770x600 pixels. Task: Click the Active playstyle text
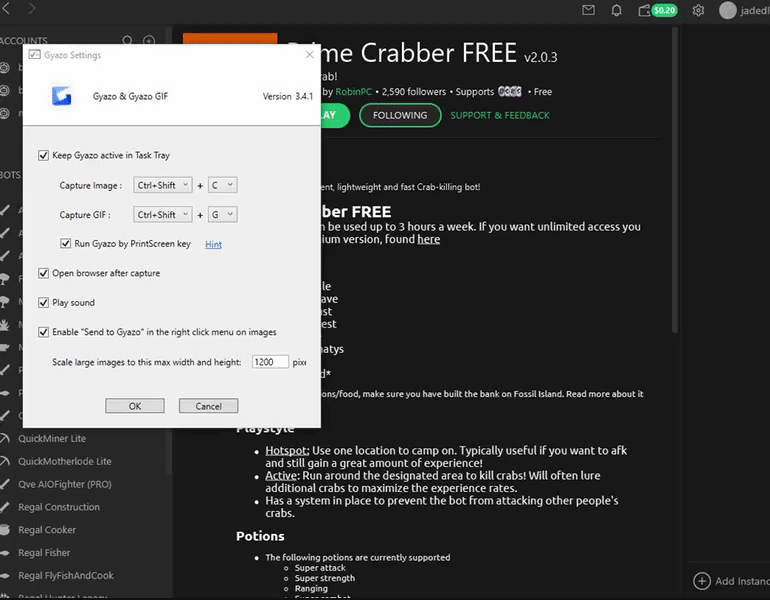coord(282,476)
